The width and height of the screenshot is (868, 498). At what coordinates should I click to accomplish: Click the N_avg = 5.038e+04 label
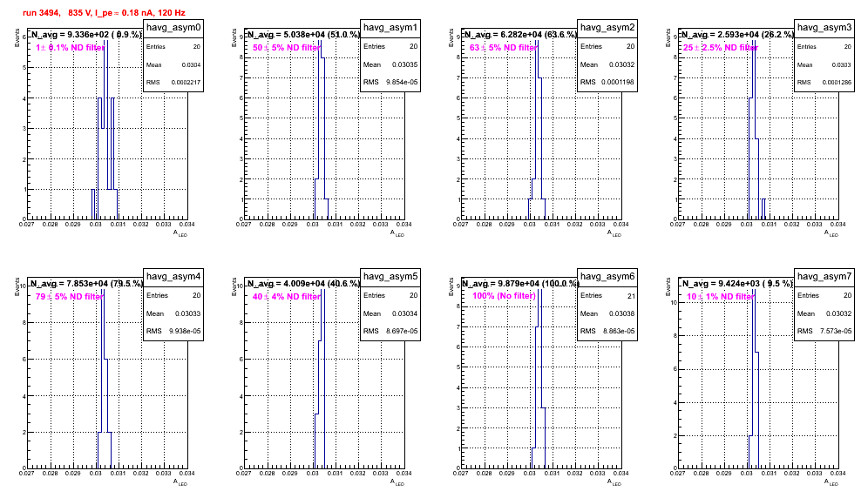[x=303, y=34]
